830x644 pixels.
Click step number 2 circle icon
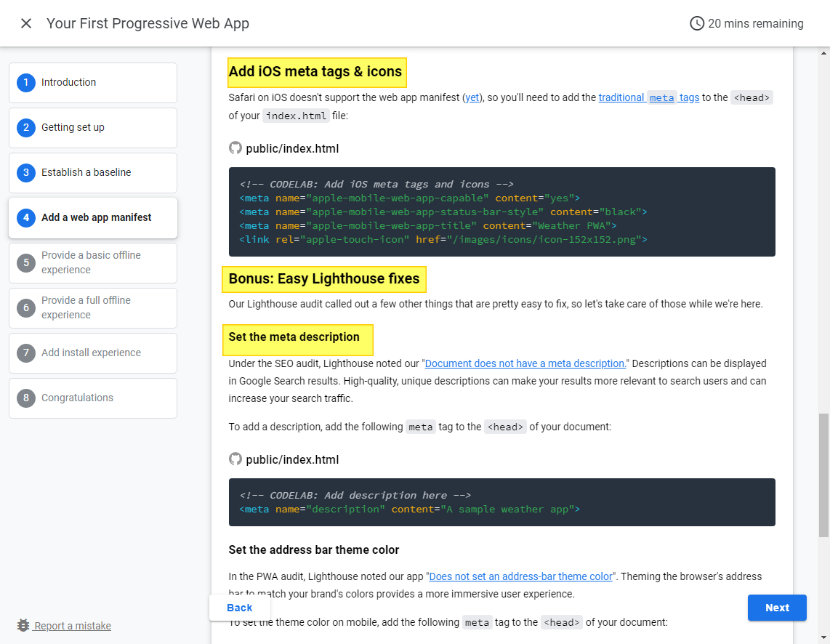(x=26, y=127)
